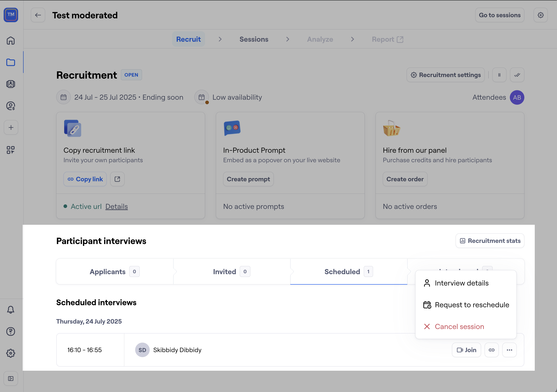Viewport: 557px width, 392px height.
Task: Click the notifications bell icon
Action: point(11,310)
